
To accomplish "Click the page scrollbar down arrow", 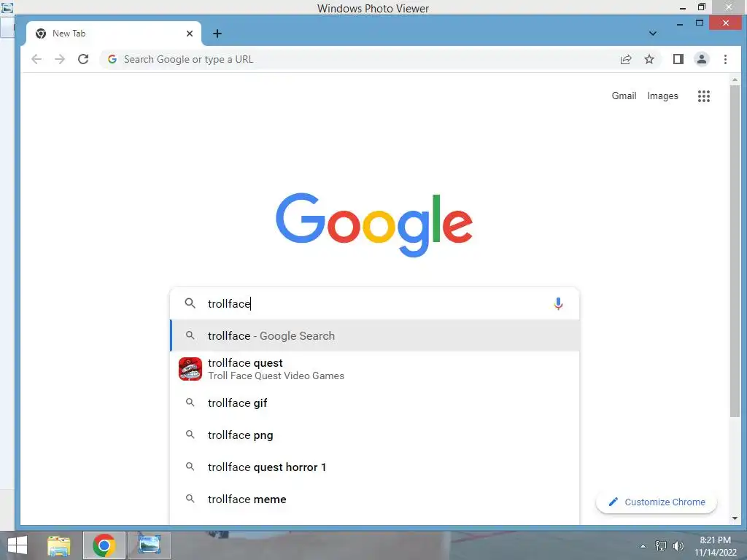I will (x=735, y=518).
